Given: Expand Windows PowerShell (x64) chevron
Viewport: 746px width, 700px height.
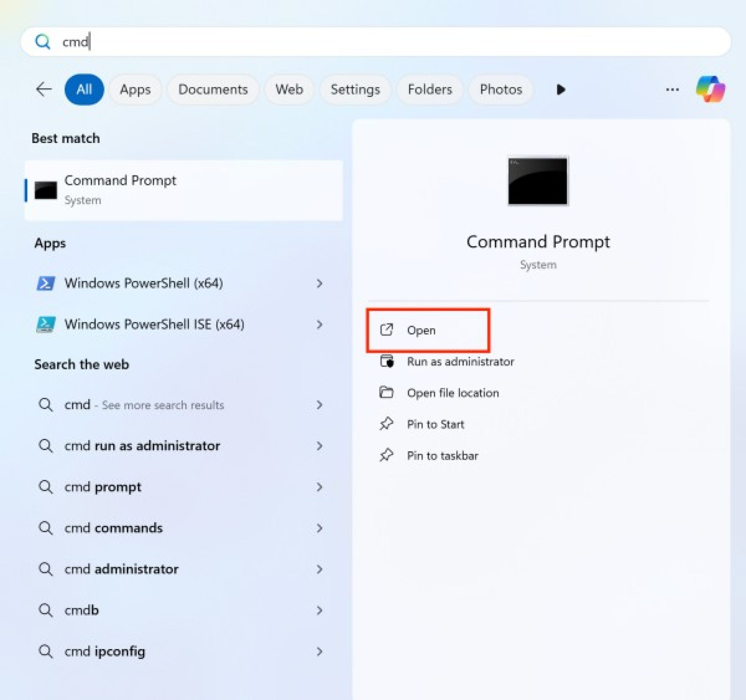Looking at the screenshot, I should coord(319,284).
